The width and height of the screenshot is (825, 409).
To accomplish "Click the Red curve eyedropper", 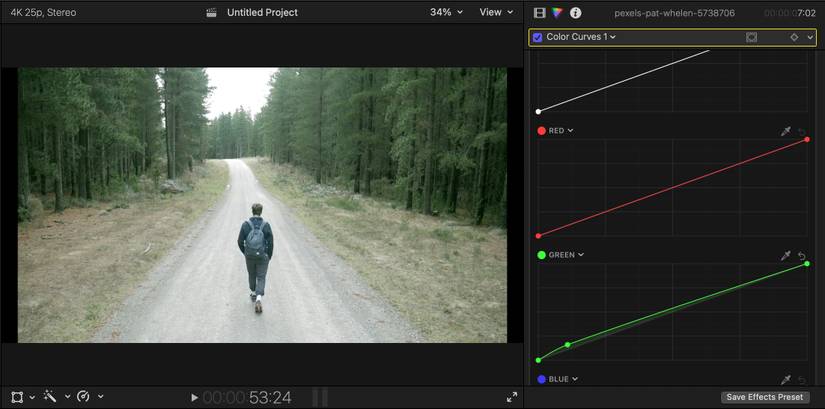I will (x=786, y=131).
